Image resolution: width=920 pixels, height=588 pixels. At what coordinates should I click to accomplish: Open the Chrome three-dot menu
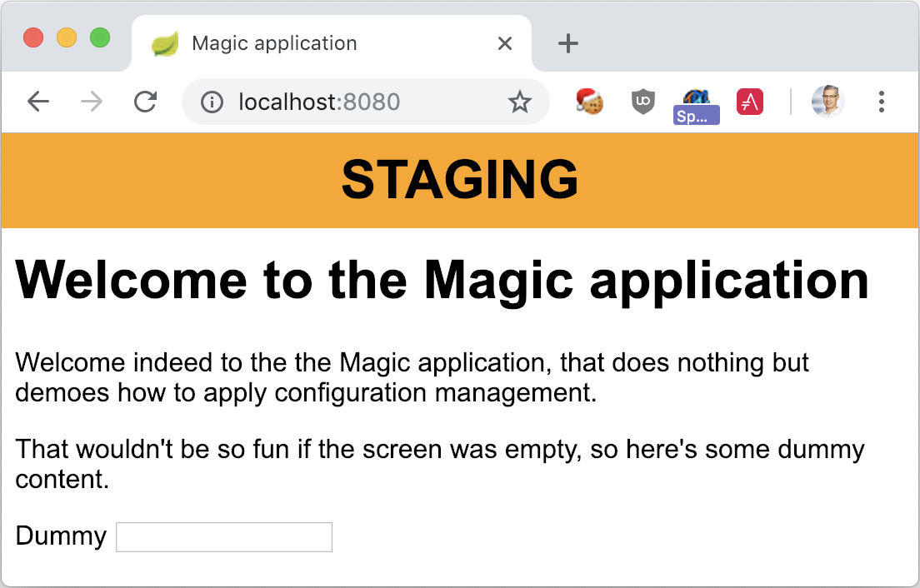click(881, 101)
